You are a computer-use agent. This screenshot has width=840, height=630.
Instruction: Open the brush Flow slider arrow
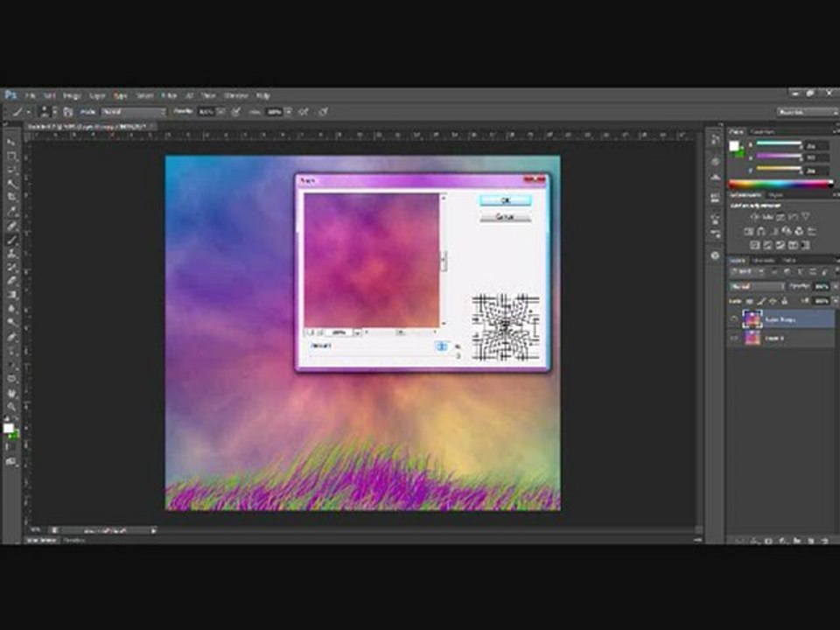[x=288, y=111]
